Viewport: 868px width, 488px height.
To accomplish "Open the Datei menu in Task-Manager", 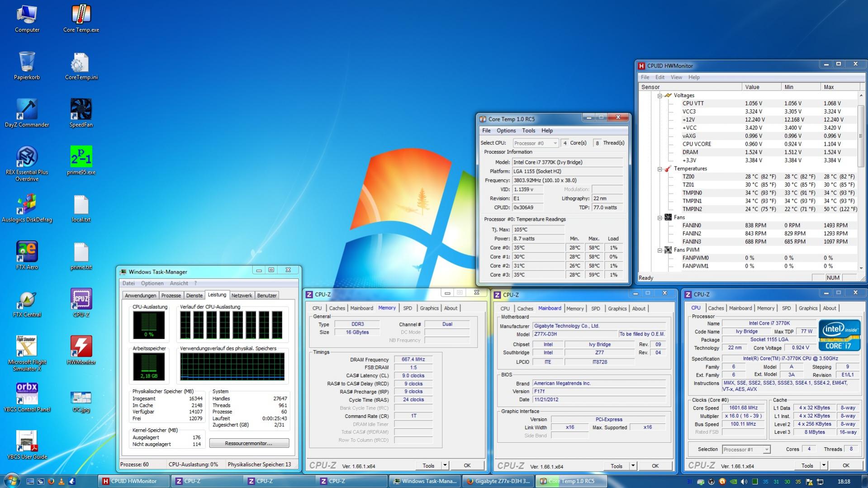I will pyautogui.click(x=129, y=284).
